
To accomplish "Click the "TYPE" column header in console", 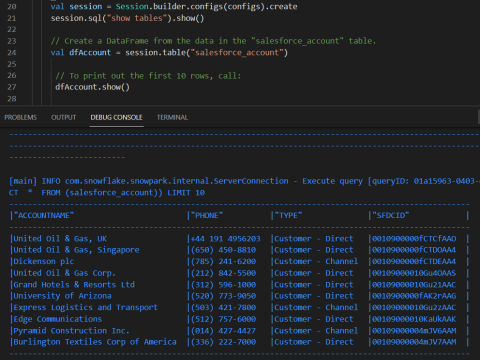I will click(288, 215).
